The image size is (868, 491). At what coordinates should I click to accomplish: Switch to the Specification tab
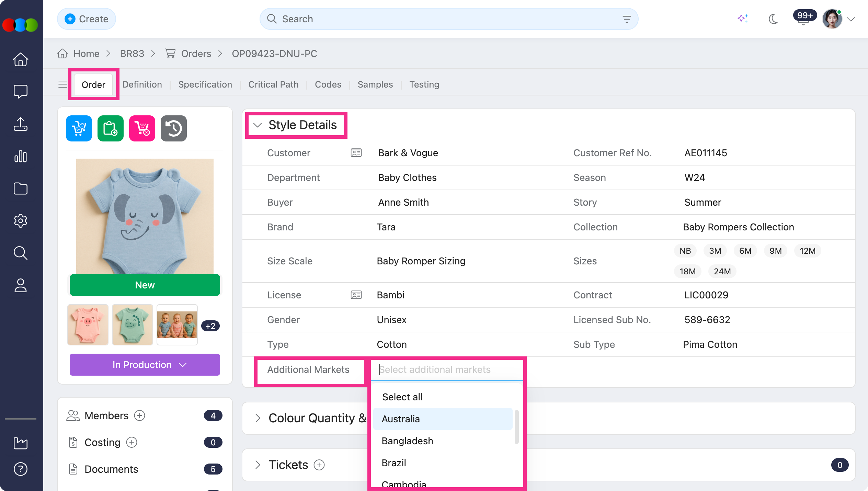(x=205, y=84)
